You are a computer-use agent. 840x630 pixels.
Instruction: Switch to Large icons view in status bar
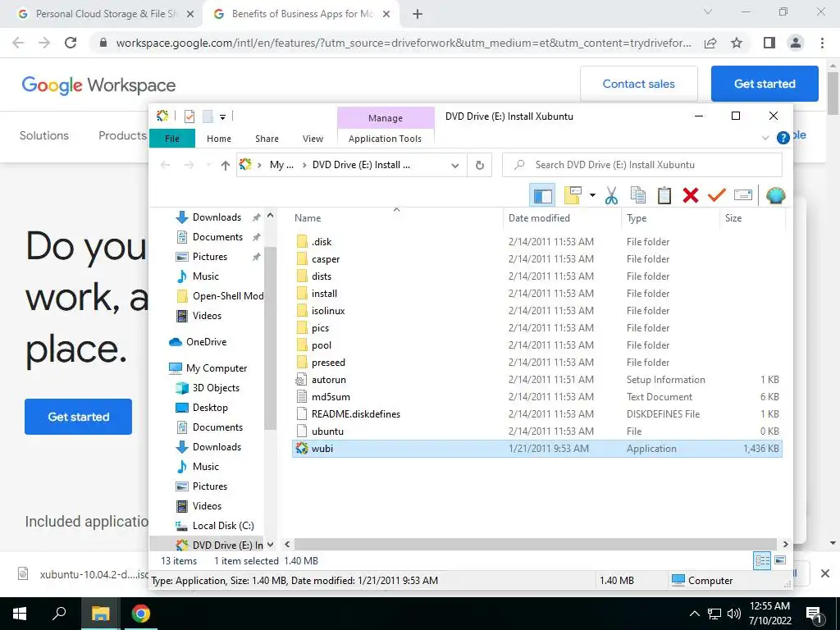click(x=780, y=560)
